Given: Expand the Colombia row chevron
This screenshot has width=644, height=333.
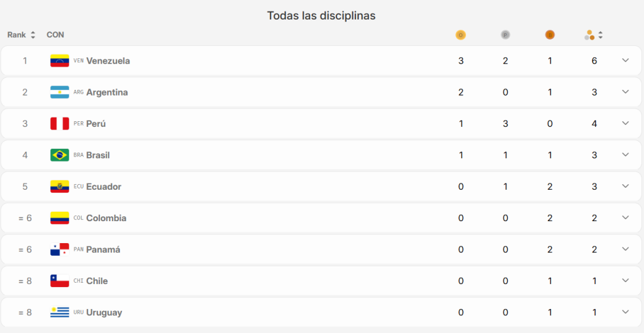Looking at the screenshot, I should tap(625, 217).
